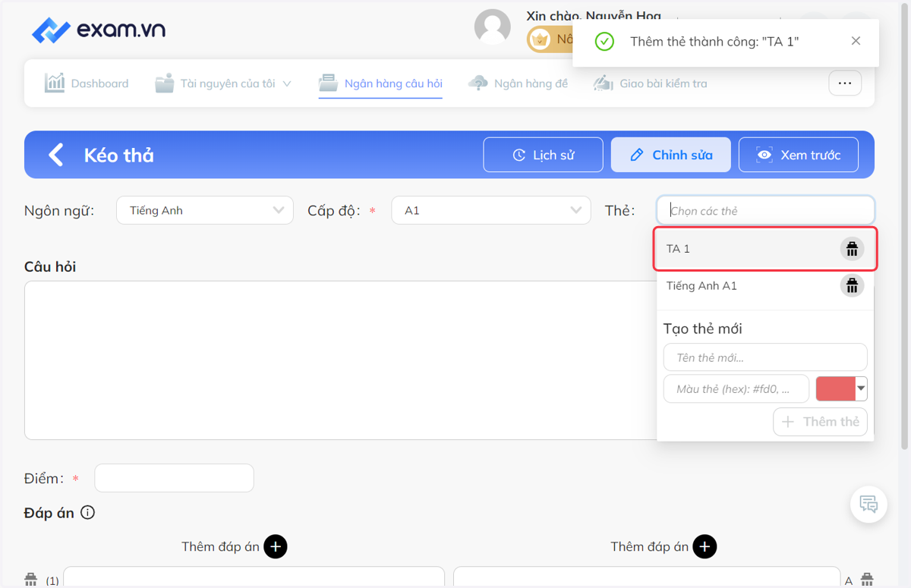Viewport: 911px width, 588px height.
Task: Close the success notification toast
Action: (856, 41)
